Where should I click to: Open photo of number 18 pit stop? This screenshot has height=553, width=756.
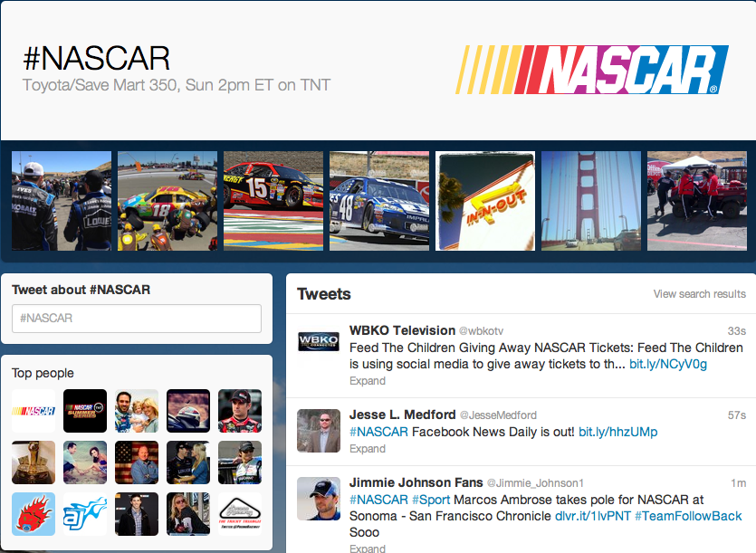click(167, 201)
